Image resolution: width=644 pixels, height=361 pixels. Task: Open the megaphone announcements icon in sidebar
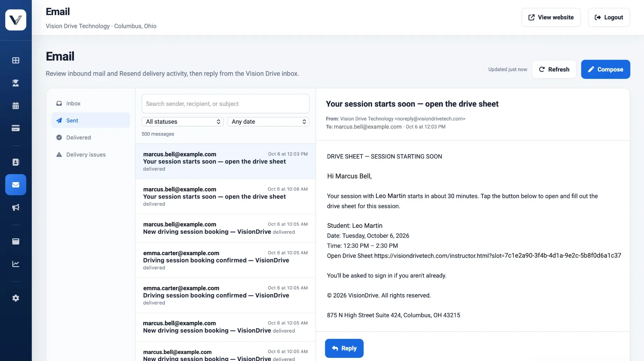pyautogui.click(x=16, y=207)
